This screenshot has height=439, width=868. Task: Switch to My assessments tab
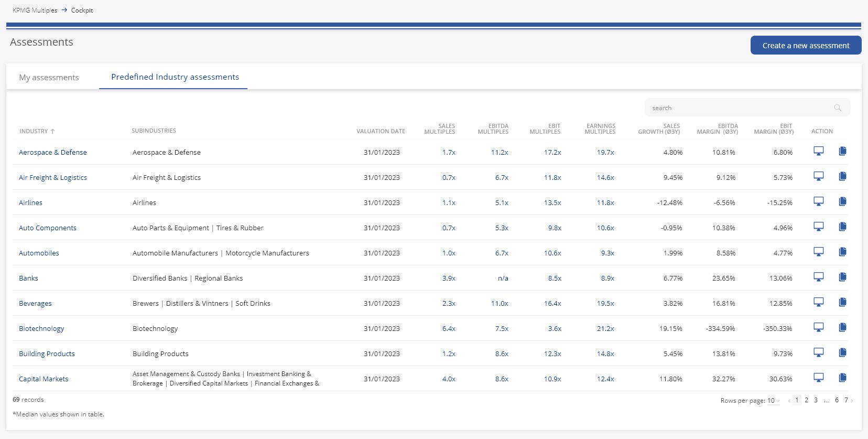click(49, 77)
